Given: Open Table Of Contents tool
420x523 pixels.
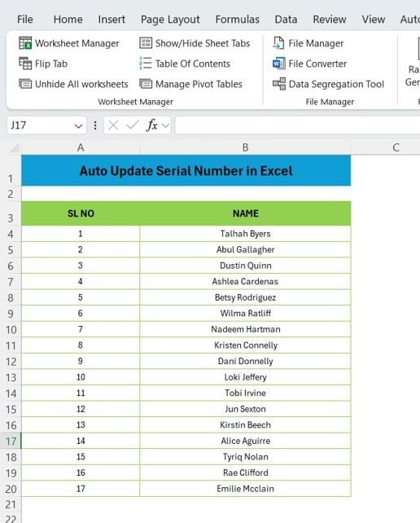Looking at the screenshot, I should coord(185,64).
